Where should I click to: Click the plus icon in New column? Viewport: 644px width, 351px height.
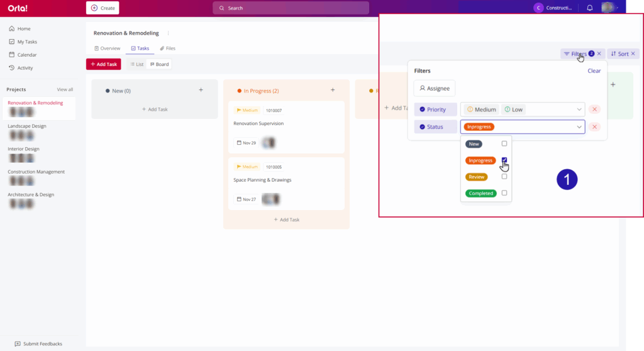[x=201, y=90]
